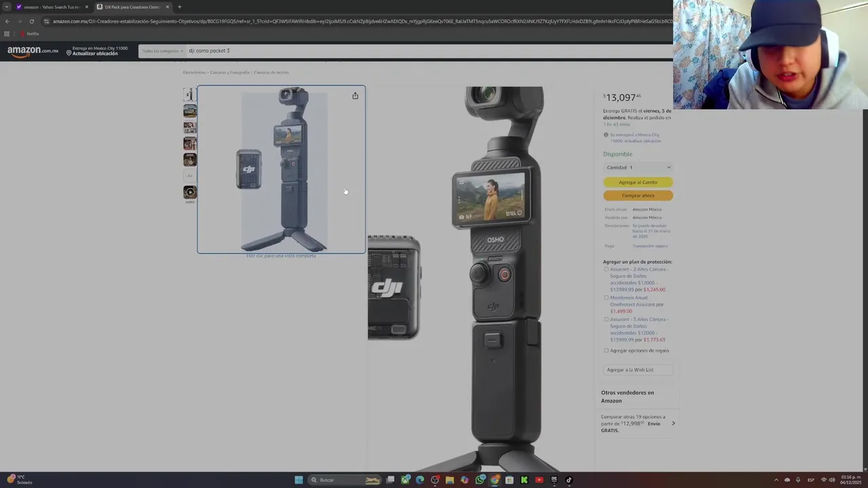This screenshot has width=868, height=488.
Task: Open Task View from taskbar
Action: 390,480
